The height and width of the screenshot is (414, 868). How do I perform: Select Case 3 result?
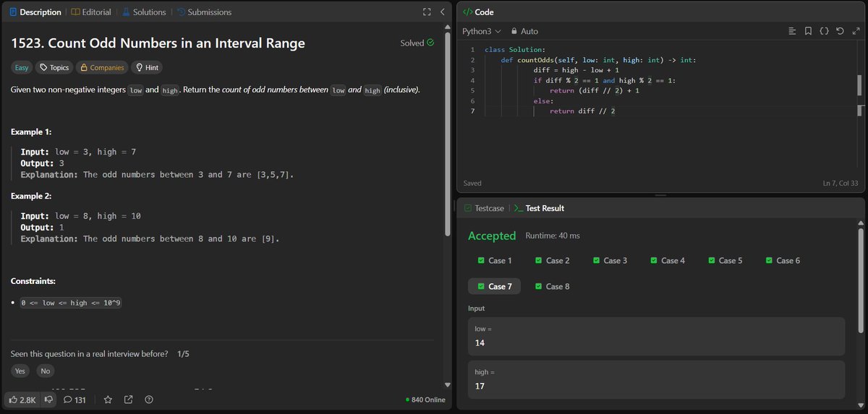coord(610,260)
